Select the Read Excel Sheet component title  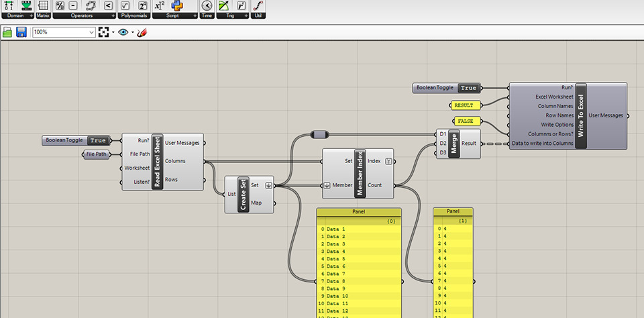157,162
